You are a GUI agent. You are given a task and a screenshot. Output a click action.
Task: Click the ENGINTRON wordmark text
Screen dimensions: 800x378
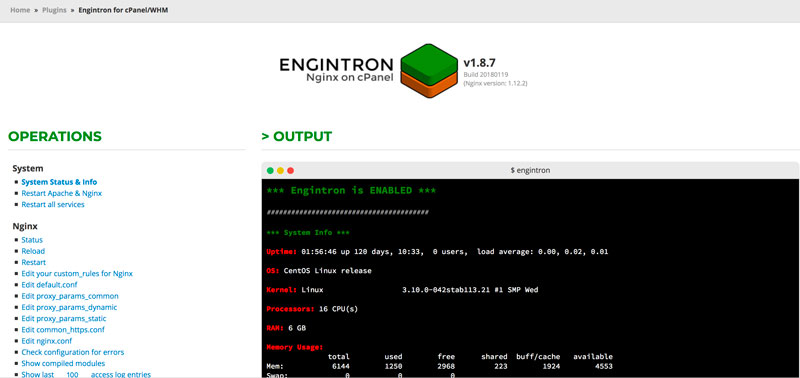click(336, 65)
